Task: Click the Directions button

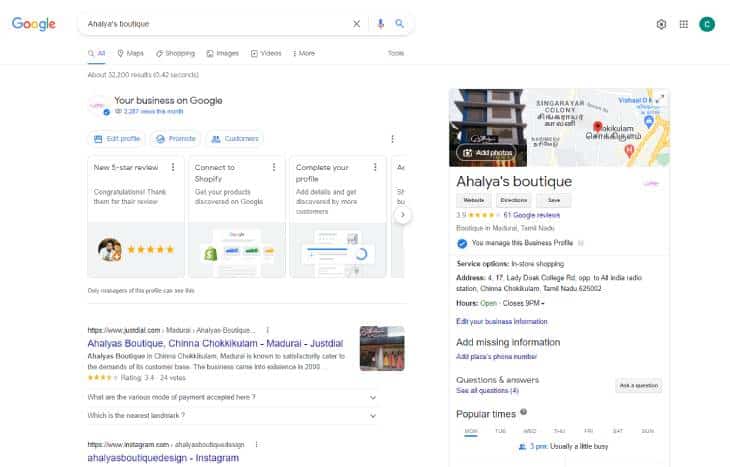Action: tap(514, 200)
